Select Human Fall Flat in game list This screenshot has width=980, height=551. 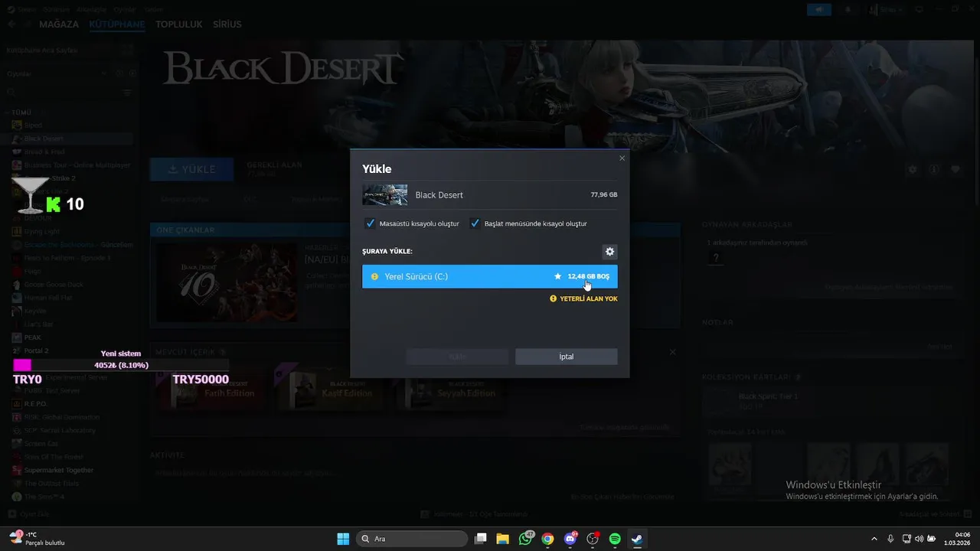tap(48, 298)
